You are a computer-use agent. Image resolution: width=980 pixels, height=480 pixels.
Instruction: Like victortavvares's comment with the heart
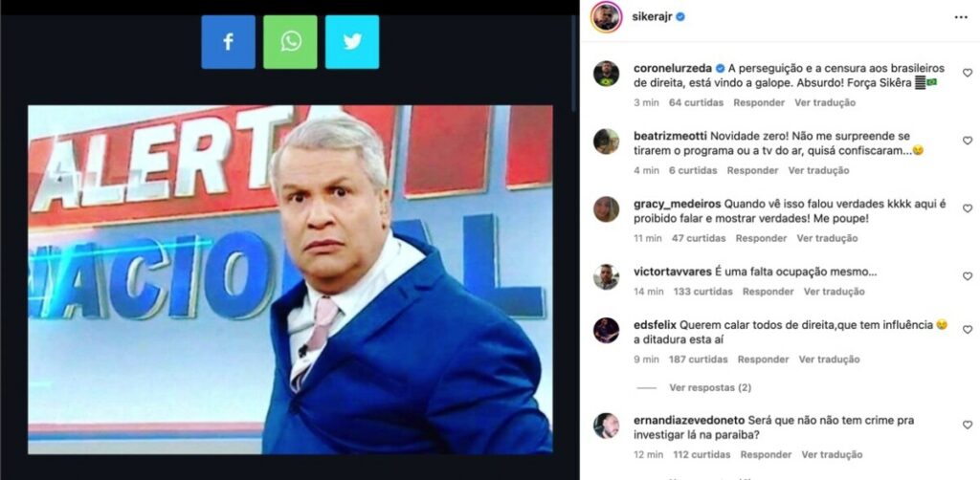(968, 276)
